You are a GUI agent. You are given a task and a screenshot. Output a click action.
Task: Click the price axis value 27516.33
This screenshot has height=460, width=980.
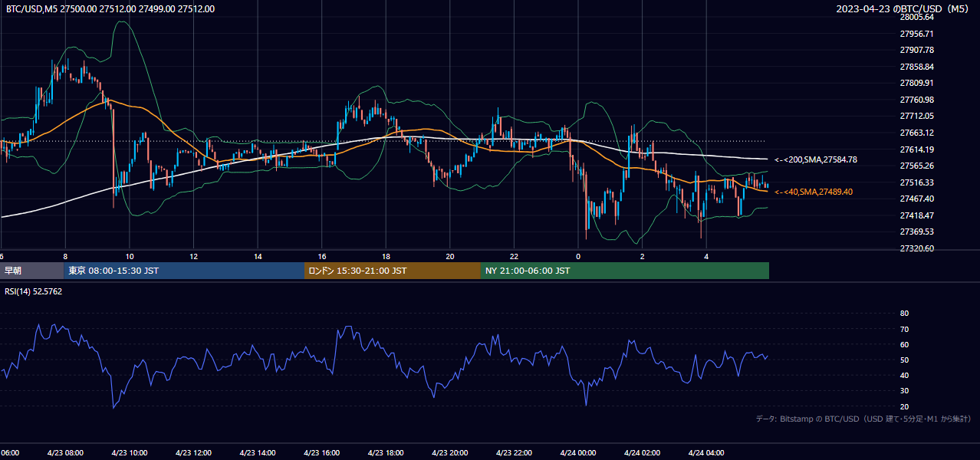tap(916, 182)
